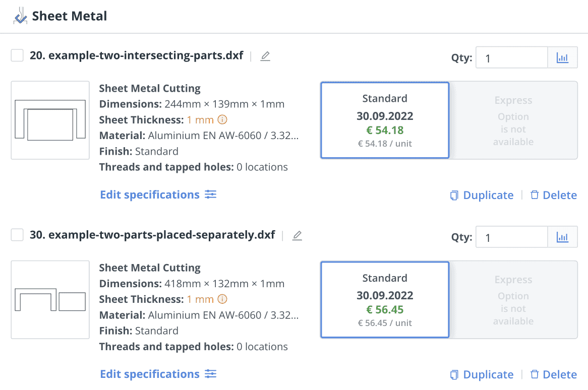Viewport: 588px width, 390px height.
Task: Click the Qty input field for item 20
Action: pos(511,57)
